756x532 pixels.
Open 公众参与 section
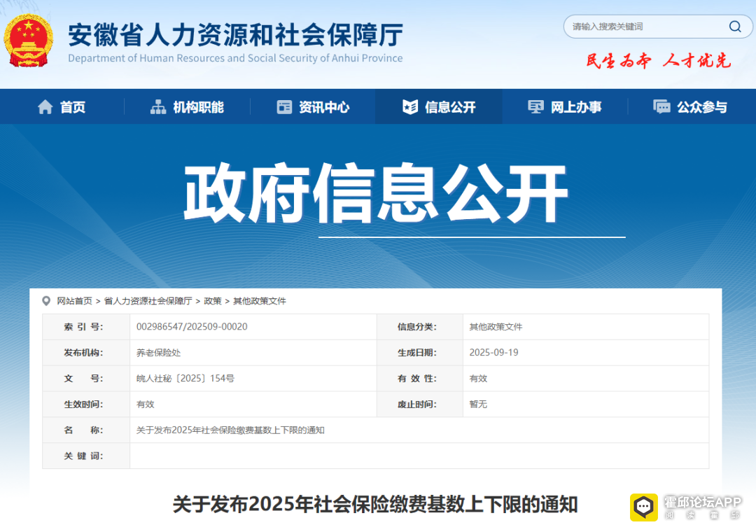pyautogui.click(x=690, y=106)
